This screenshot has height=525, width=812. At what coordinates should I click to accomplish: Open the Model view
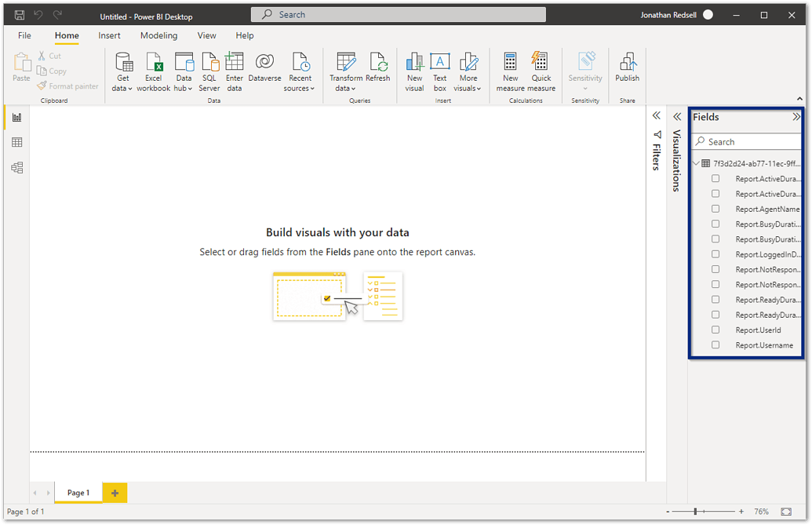(x=16, y=167)
